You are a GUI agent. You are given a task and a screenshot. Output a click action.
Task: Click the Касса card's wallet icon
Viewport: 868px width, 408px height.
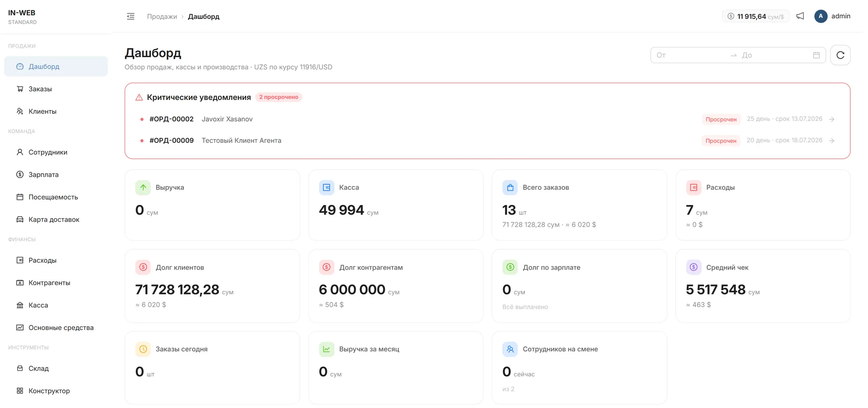click(x=326, y=187)
